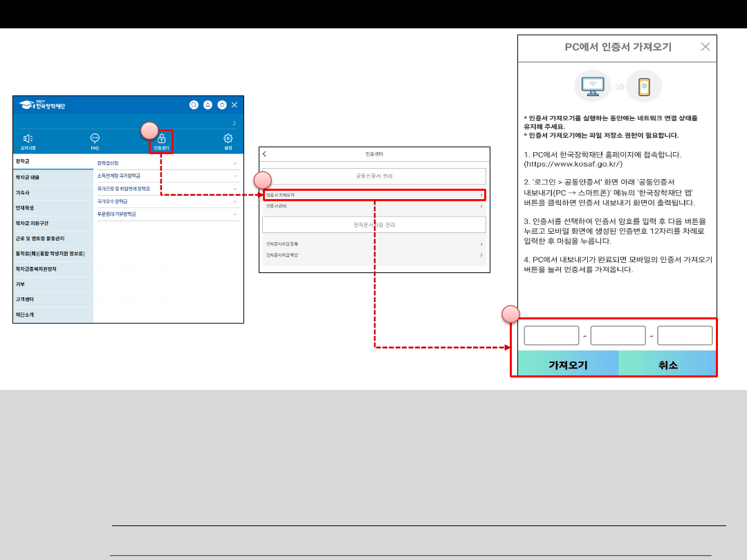Select 학자금 대출 in side menu
The height and width of the screenshot is (560, 747).
coord(53,177)
